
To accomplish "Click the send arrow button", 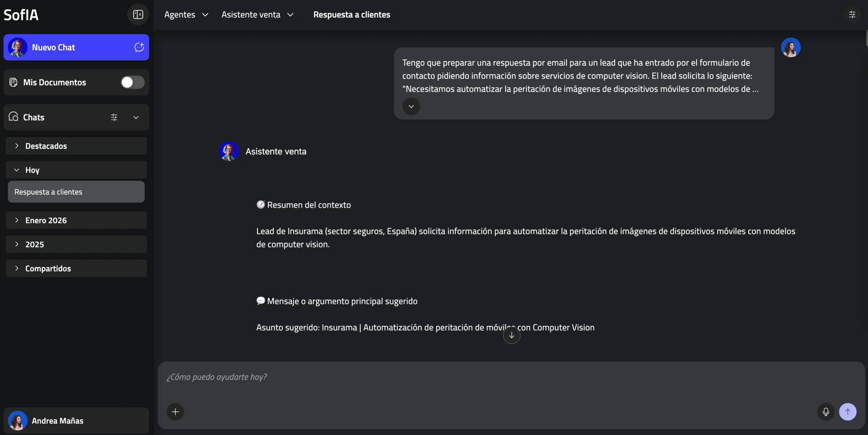I will [x=848, y=412].
